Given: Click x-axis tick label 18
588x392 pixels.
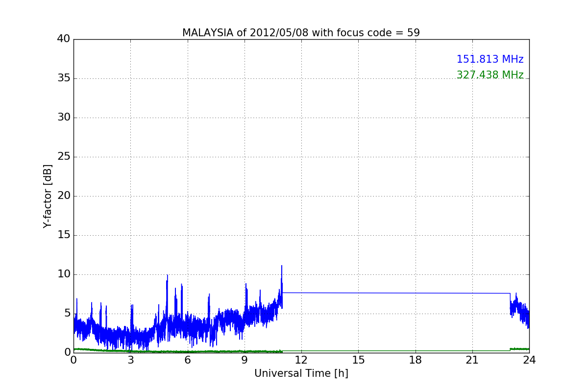Looking at the screenshot, I should pyautogui.click(x=415, y=360).
